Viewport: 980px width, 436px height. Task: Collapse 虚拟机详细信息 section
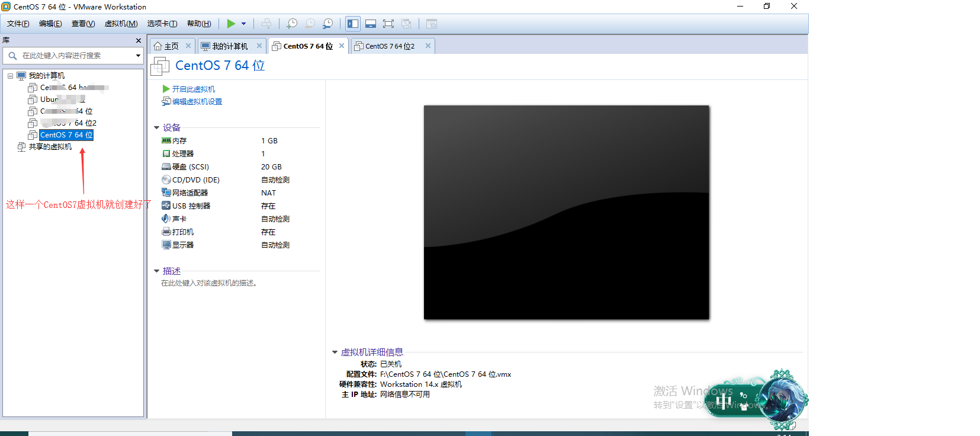(335, 352)
